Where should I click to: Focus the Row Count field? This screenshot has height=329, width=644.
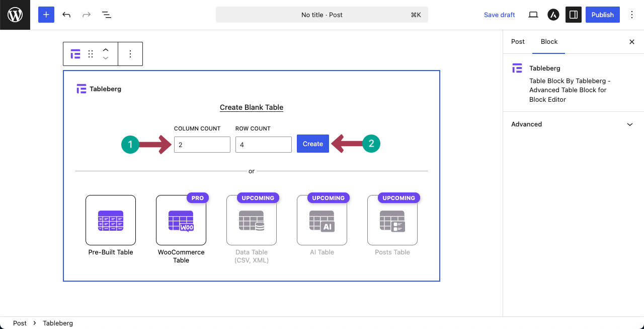(x=264, y=145)
